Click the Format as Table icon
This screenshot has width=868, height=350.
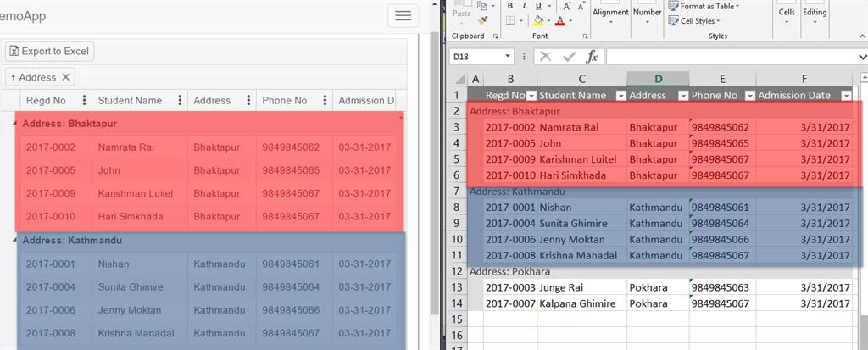(673, 6)
